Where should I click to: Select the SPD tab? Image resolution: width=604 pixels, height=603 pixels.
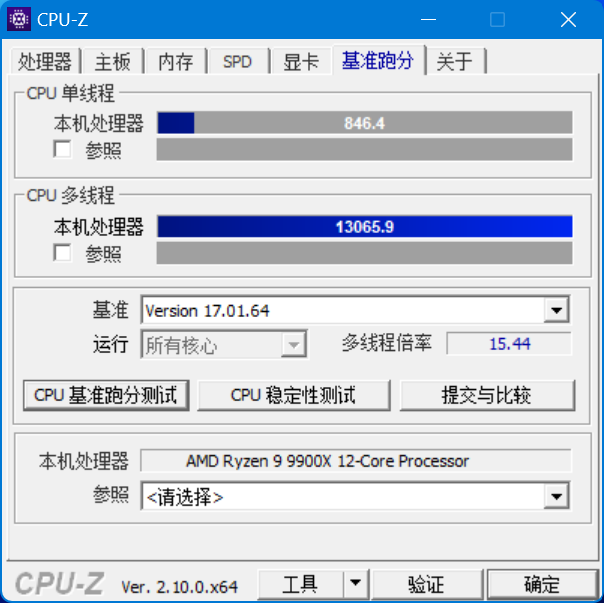pos(238,61)
